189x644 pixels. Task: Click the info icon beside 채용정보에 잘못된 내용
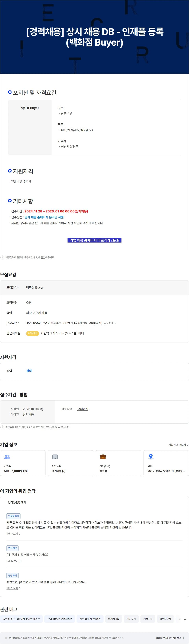pos(2,257)
